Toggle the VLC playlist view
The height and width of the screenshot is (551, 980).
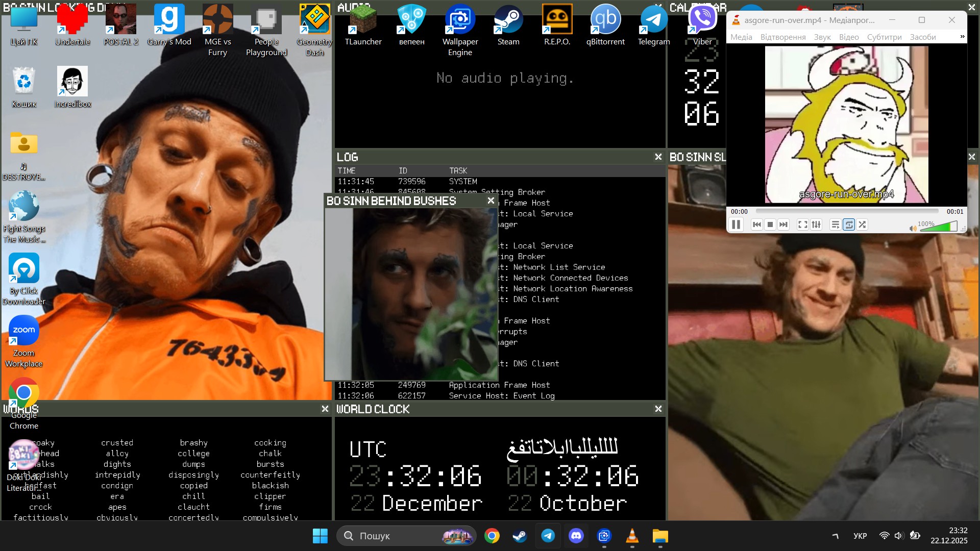pos(835,224)
